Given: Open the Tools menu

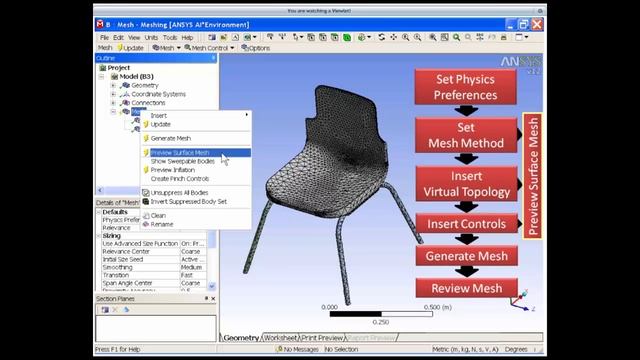Looking at the screenshot, I should 170,38.
